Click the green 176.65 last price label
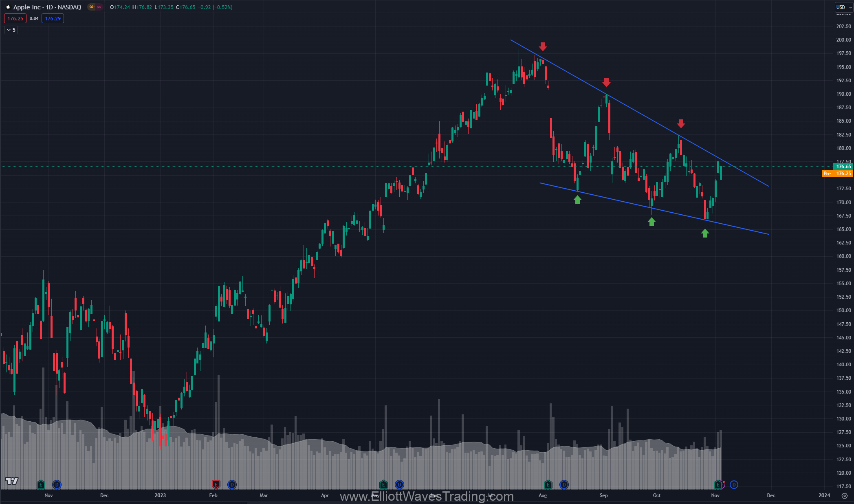The image size is (854, 504). point(843,166)
